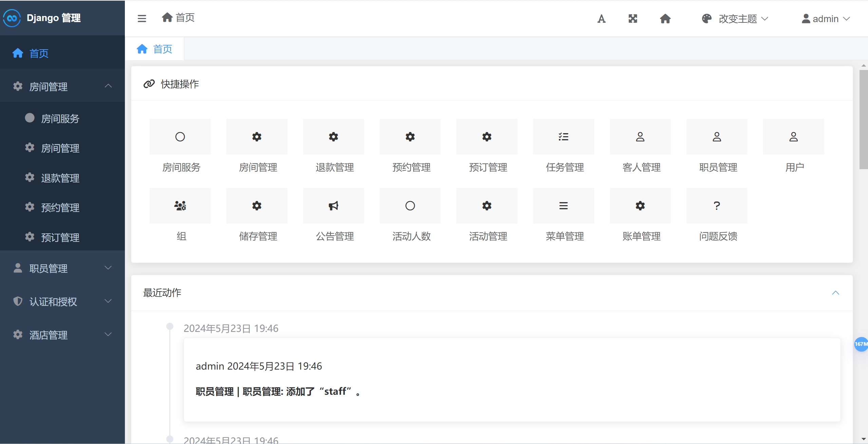Image resolution: width=868 pixels, height=444 pixels.
Task: Click the blue 167M floating badge
Action: [x=861, y=344]
